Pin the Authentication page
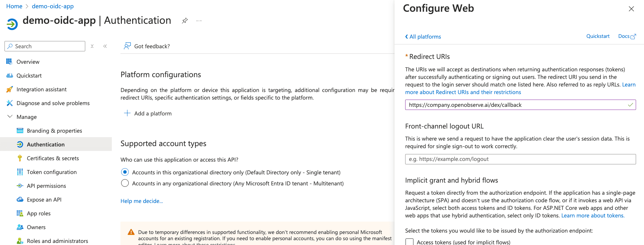 185,21
